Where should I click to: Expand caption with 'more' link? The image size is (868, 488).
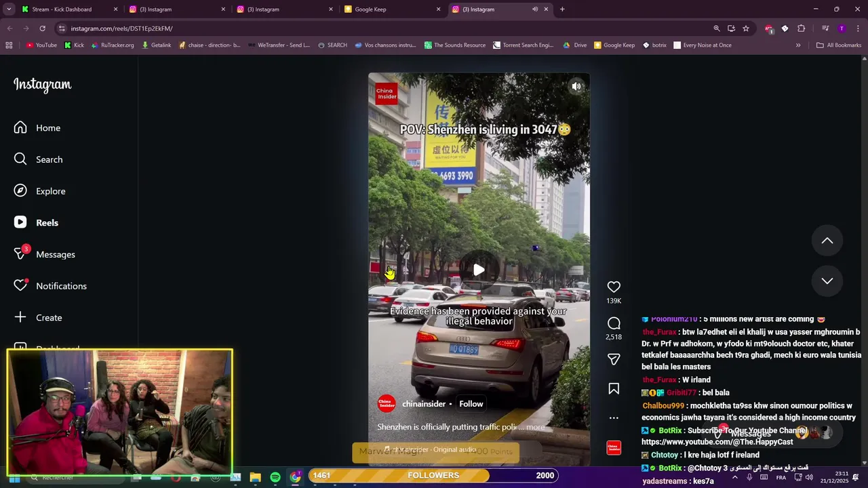[535, 427]
